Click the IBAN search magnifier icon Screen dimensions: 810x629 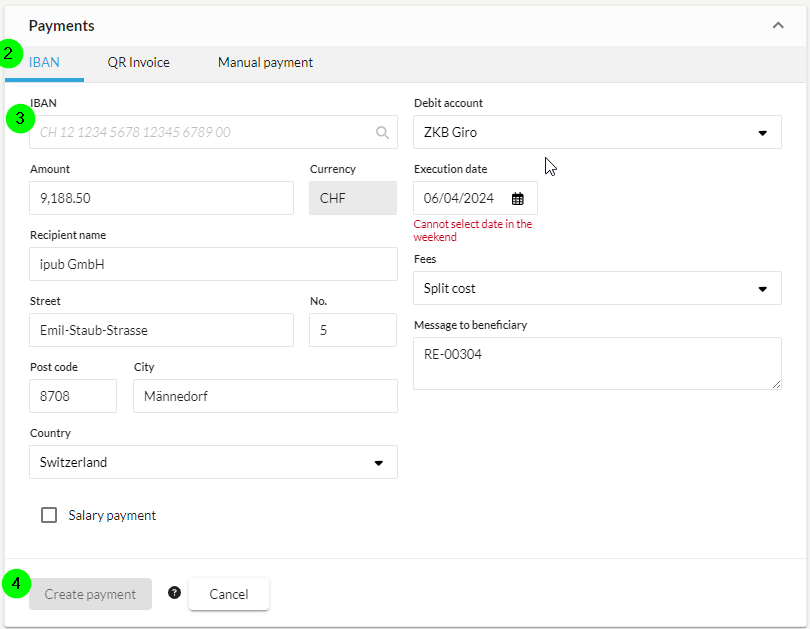(382, 133)
